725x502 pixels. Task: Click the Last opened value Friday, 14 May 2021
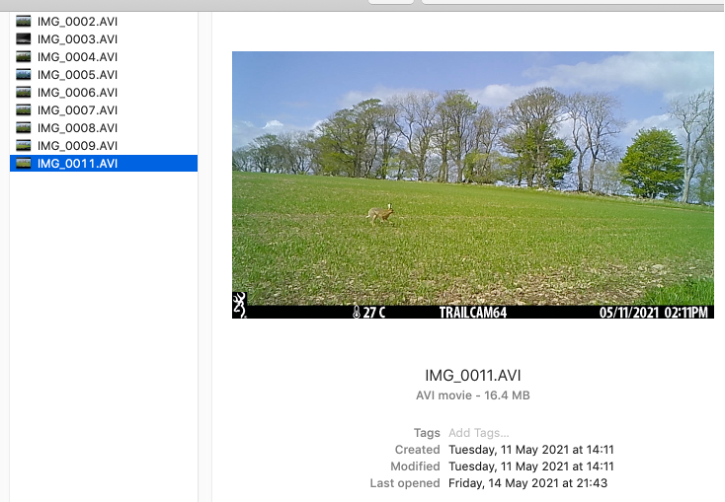coord(528,483)
